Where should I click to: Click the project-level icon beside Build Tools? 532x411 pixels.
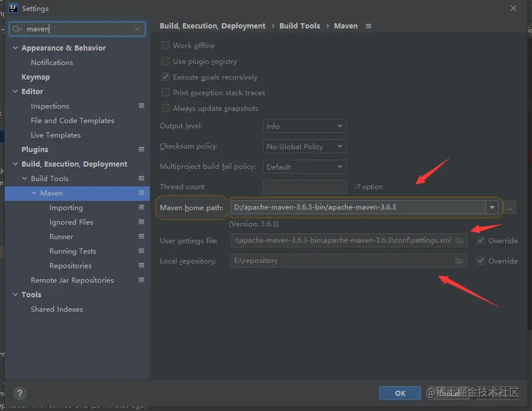(142, 178)
